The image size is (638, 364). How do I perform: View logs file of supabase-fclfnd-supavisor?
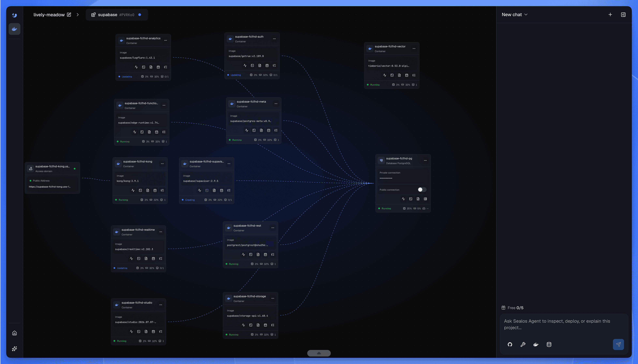(x=214, y=190)
